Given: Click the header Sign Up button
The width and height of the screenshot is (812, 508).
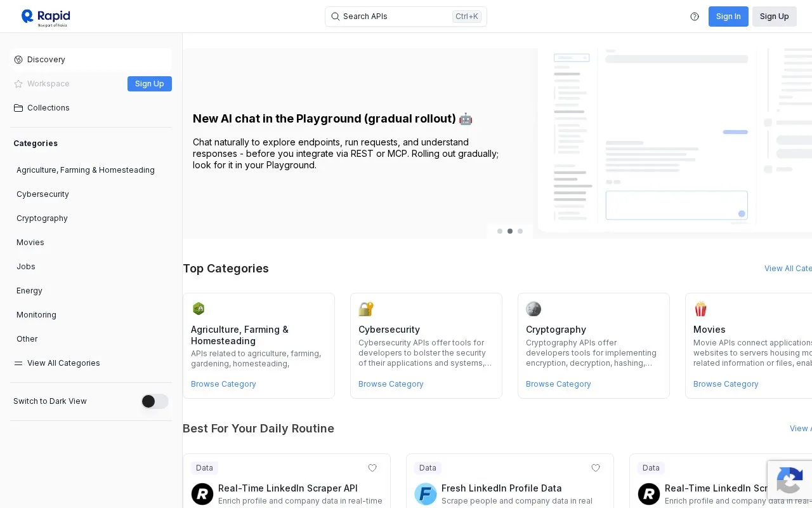Looking at the screenshot, I should (775, 17).
